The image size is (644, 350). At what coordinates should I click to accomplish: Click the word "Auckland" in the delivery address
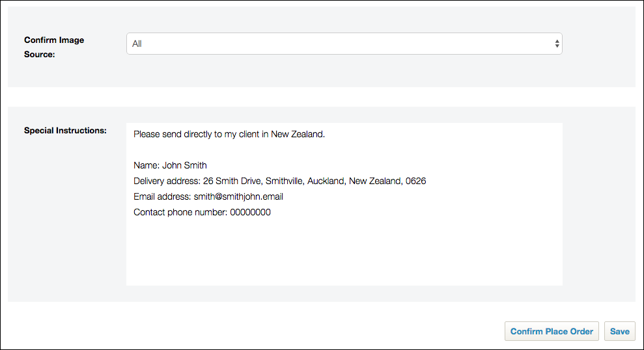point(326,181)
